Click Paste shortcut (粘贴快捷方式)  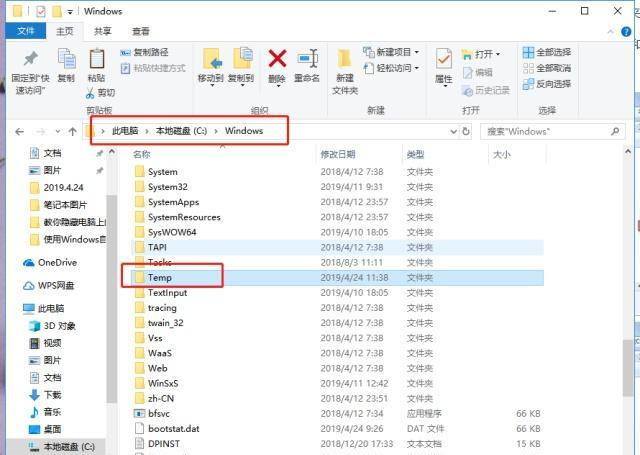click(153, 68)
